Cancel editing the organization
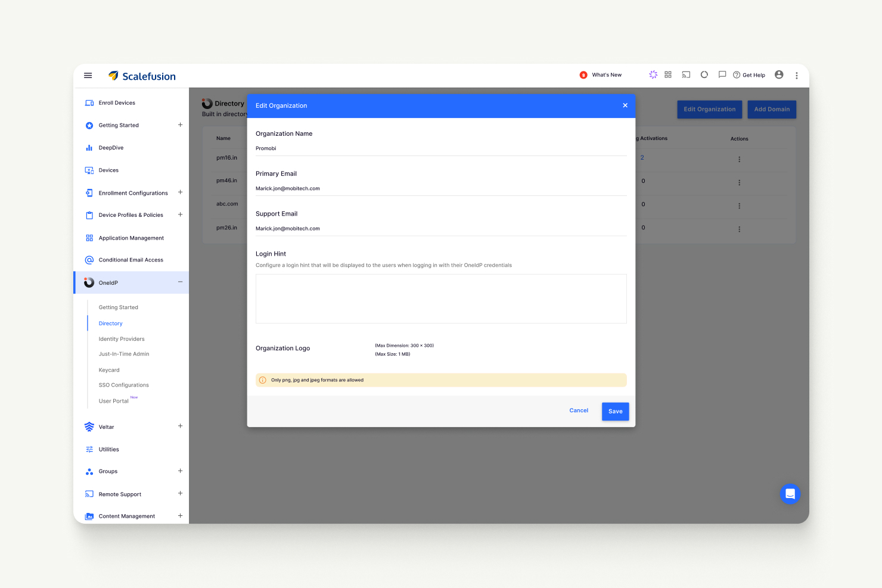This screenshot has width=882, height=588. click(578, 410)
